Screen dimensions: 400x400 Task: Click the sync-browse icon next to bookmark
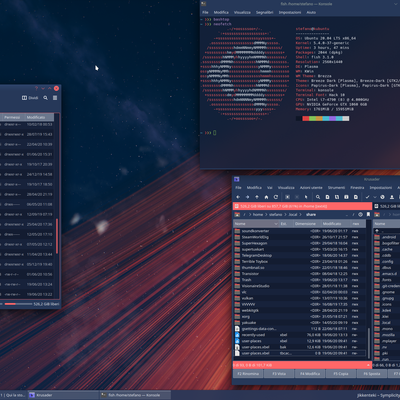click(x=360, y=214)
